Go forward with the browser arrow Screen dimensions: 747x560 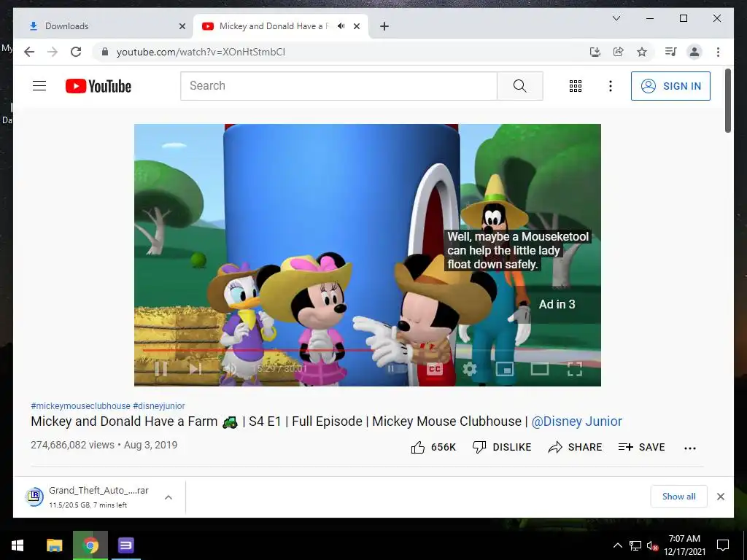coord(53,52)
